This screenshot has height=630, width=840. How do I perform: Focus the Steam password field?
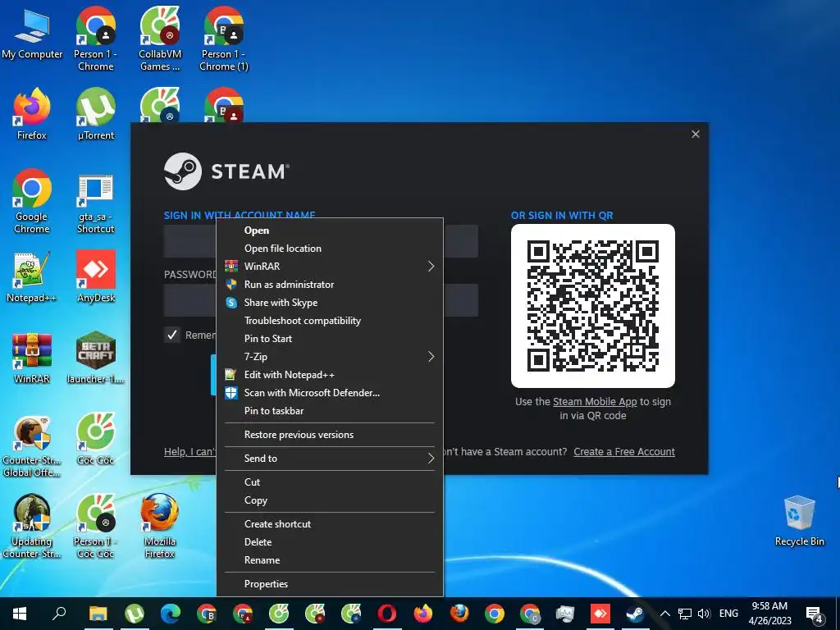tap(321, 300)
